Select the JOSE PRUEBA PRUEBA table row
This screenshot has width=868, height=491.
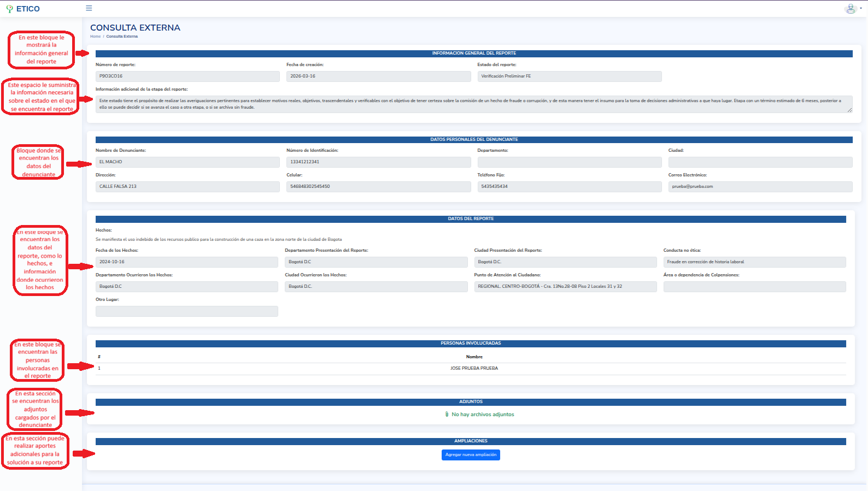473,369
